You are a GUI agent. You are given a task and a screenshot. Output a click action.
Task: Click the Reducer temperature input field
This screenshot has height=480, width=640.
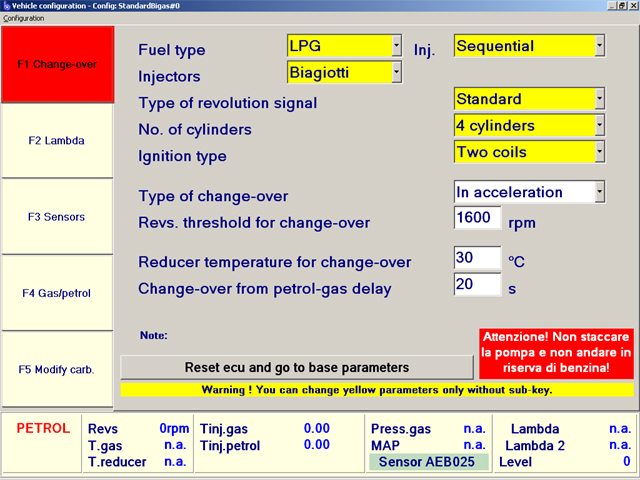tap(477, 258)
